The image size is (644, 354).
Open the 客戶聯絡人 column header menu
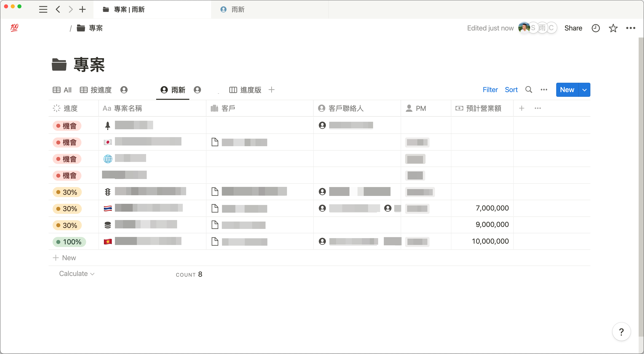357,108
